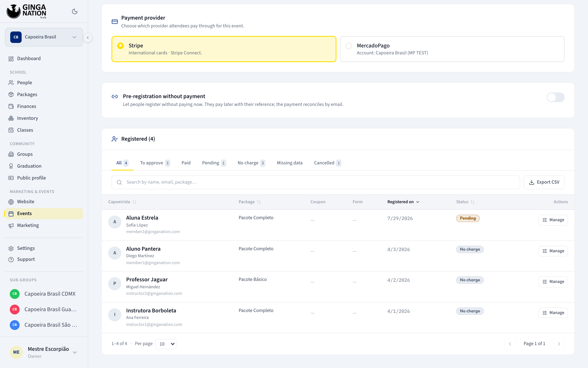Expand Capoeira Brasil school selector
The height and width of the screenshot is (368, 588).
(44, 37)
